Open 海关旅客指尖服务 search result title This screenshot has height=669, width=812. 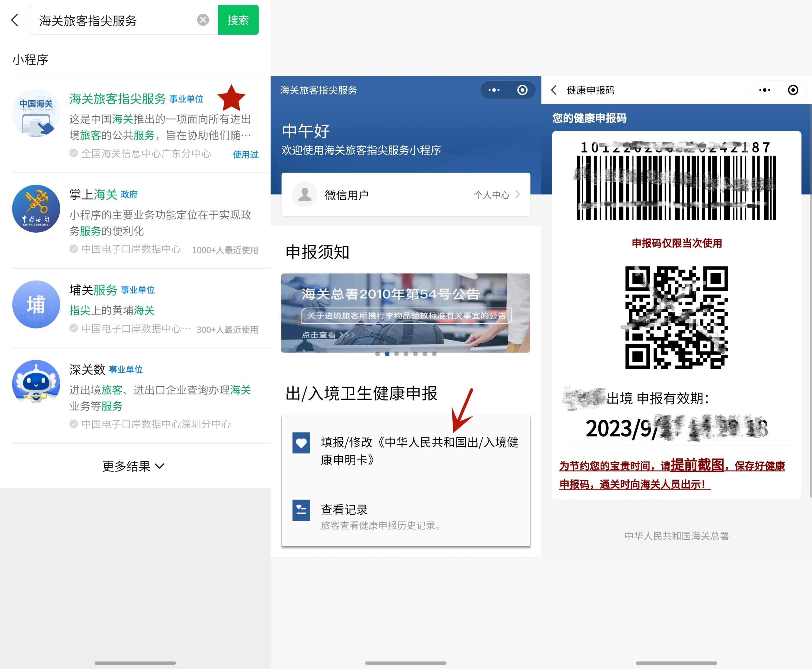point(118,99)
